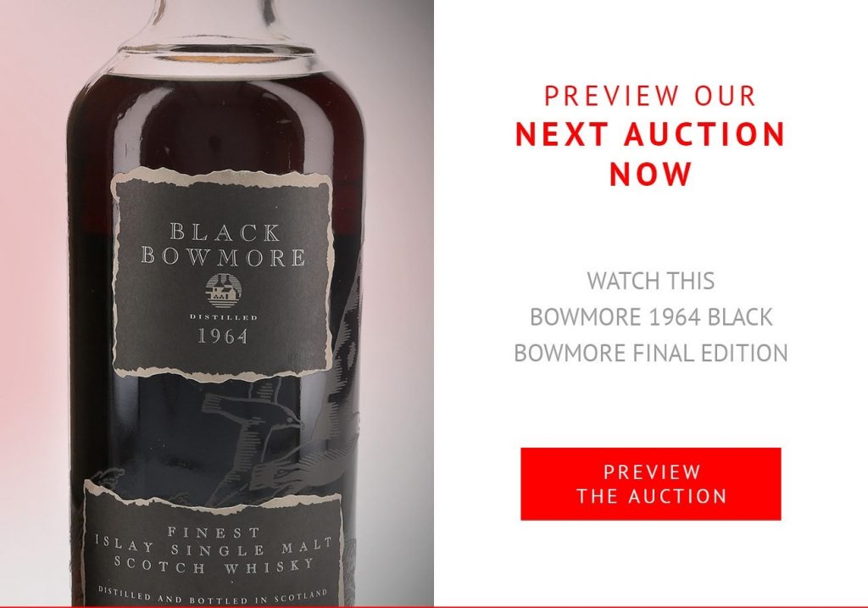Click the "BOWMORE FINAL EDITION" text line
Screen dimensions: 868x608
tap(650, 354)
